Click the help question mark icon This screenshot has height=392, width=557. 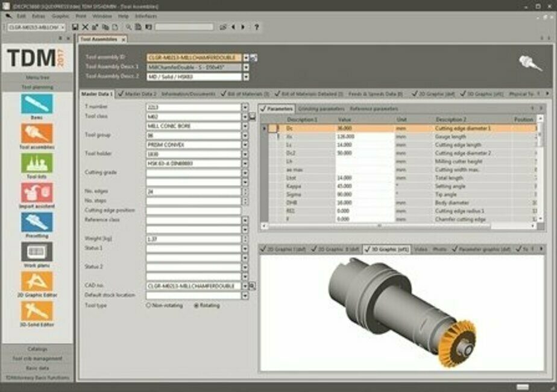point(256,27)
